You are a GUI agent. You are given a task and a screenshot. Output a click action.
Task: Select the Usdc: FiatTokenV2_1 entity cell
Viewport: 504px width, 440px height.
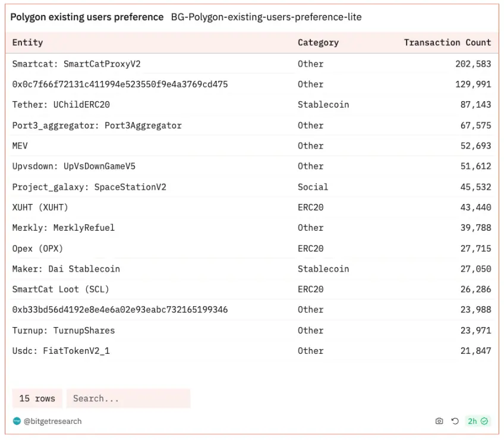[x=61, y=351]
